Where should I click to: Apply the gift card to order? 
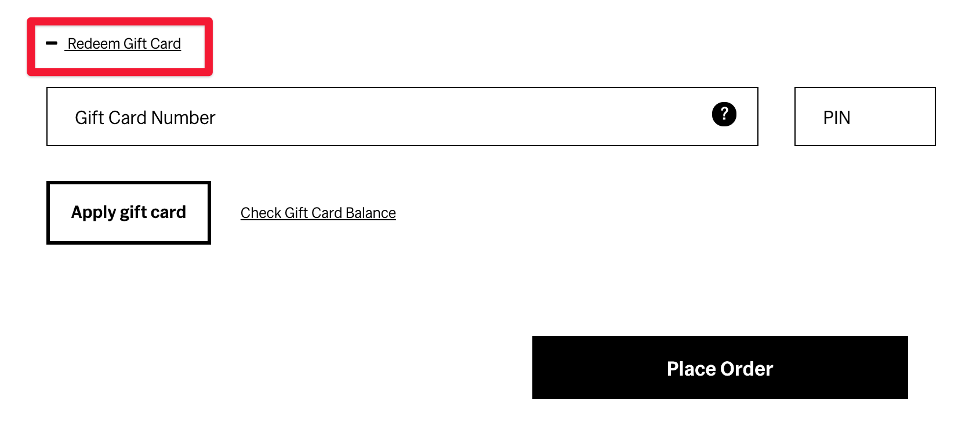point(129,213)
